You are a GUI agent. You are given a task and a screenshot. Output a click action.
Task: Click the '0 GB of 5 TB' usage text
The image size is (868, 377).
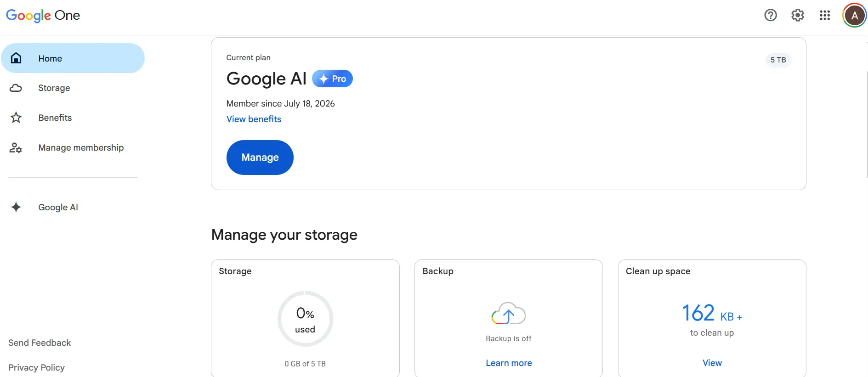click(305, 364)
